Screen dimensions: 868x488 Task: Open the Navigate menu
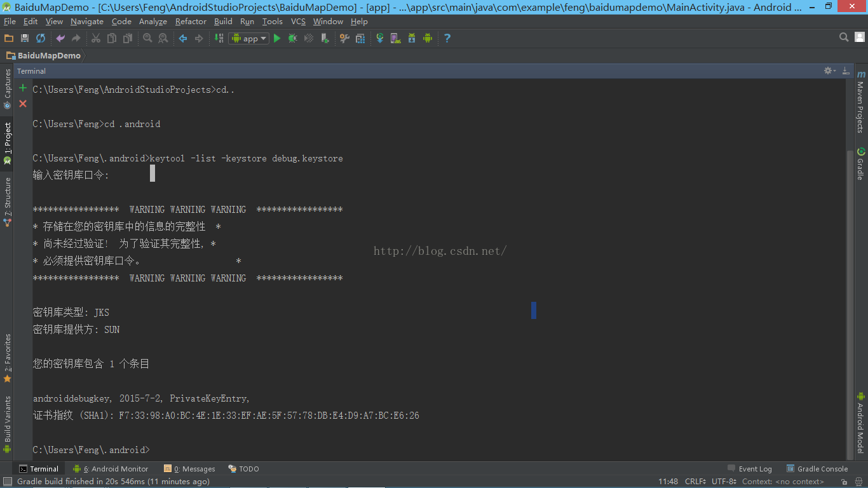point(87,21)
